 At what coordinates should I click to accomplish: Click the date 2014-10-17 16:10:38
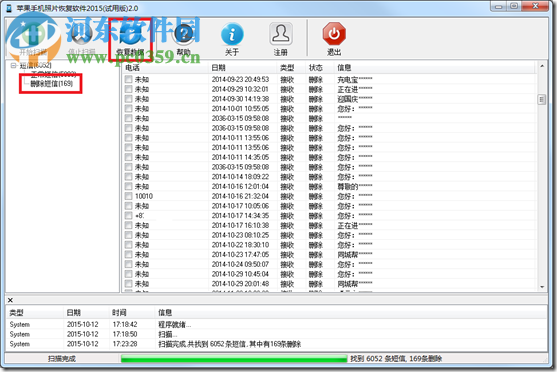(x=240, y=225)
